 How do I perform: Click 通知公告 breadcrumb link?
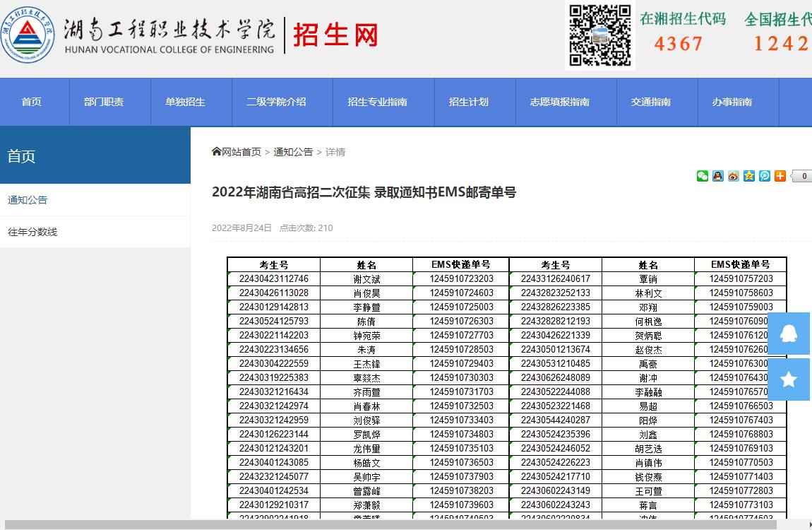pyautogui.click(x=293, y=152)
